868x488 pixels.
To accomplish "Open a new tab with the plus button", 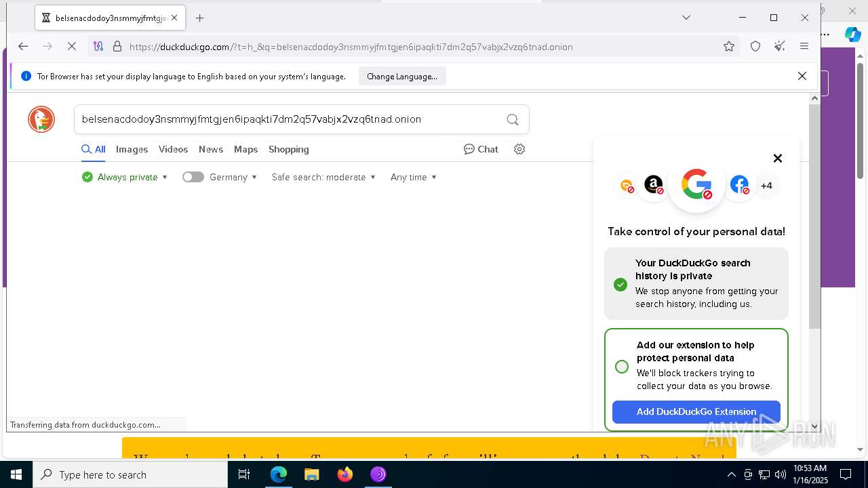I will point(199,18).
